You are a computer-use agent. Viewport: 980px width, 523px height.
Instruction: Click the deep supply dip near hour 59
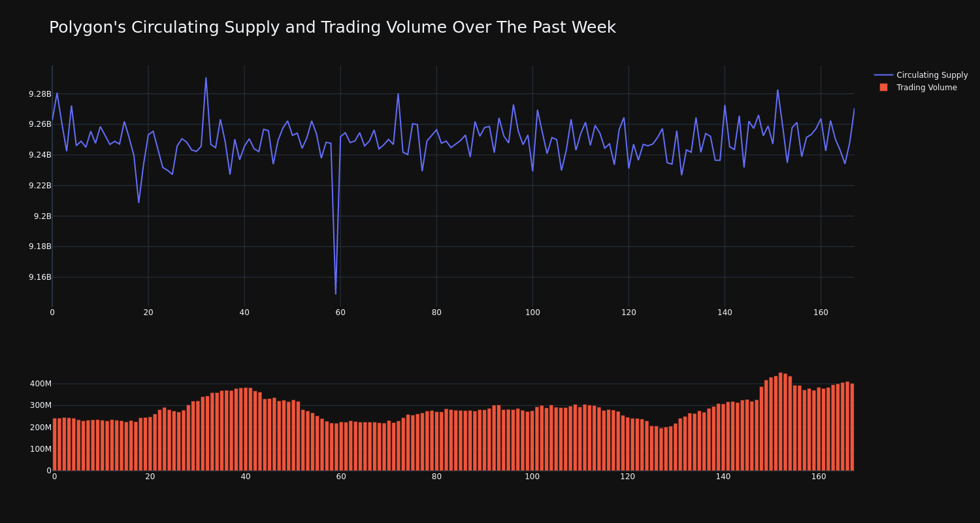click(336, 294)
